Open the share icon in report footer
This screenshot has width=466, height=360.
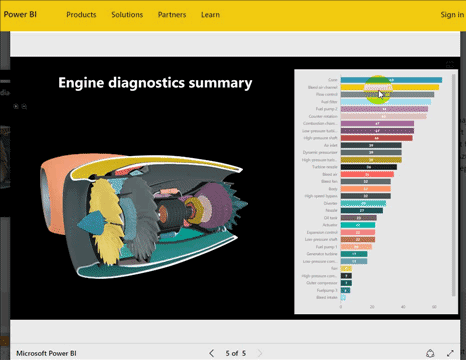[430, 353]
